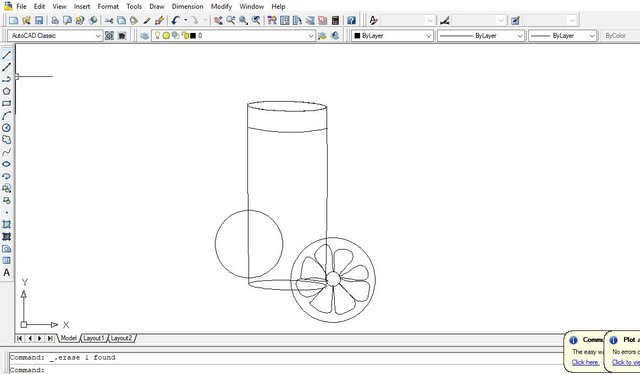
Task: Open the ByLayer color control dropdown
Action: click(392, 36)
